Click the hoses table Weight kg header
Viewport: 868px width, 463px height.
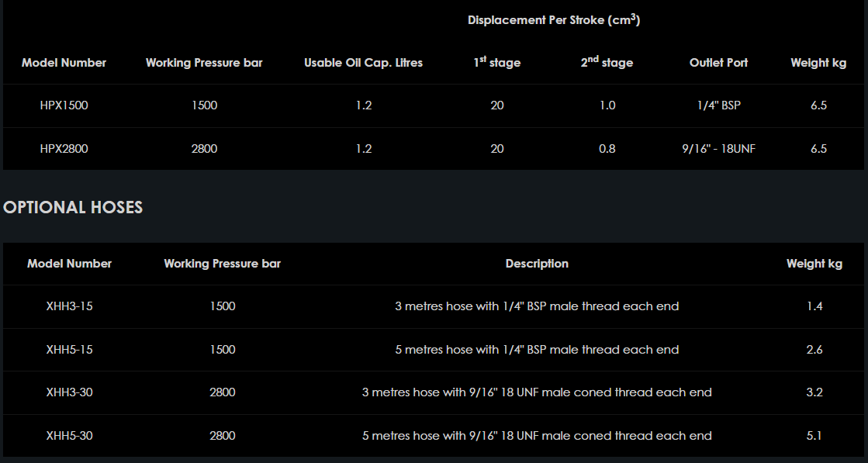814,264
